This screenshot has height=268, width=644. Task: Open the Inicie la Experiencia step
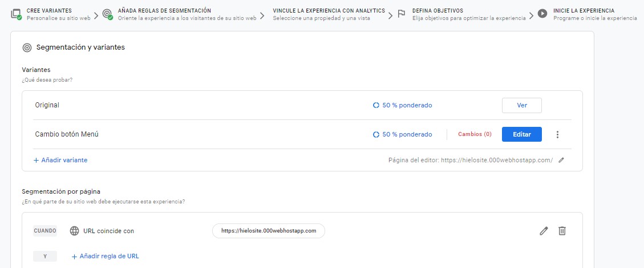click(594, 14)
